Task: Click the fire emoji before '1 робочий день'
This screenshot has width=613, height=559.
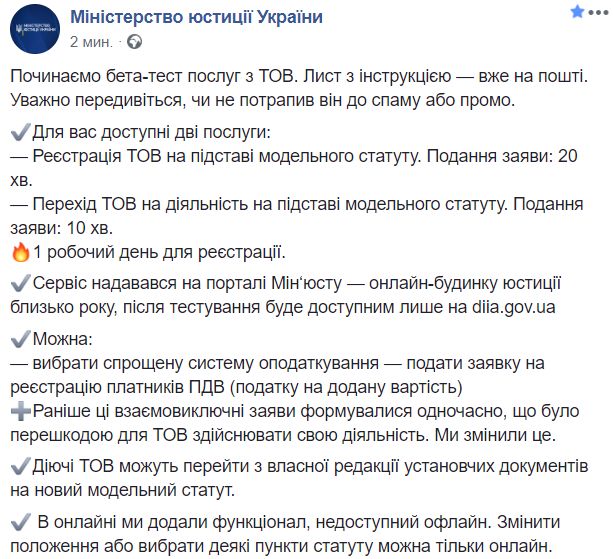Action: (x=20, y=252)
